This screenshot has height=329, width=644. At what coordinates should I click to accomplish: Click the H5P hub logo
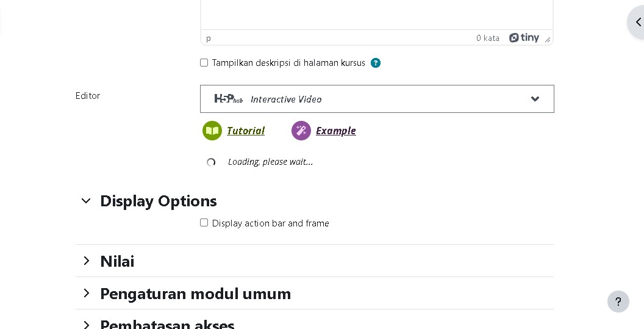(228, 99)
